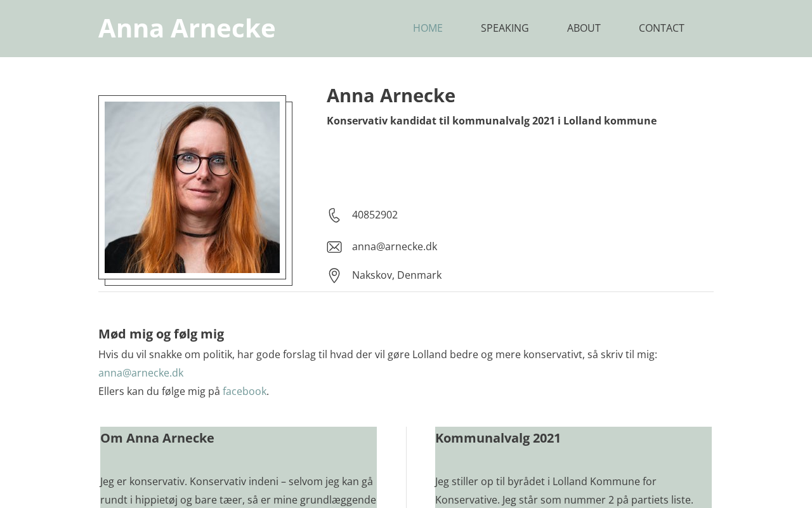Click the Mød mig og følg mig heading
This screenshot has width=812, height=508.
161,334
